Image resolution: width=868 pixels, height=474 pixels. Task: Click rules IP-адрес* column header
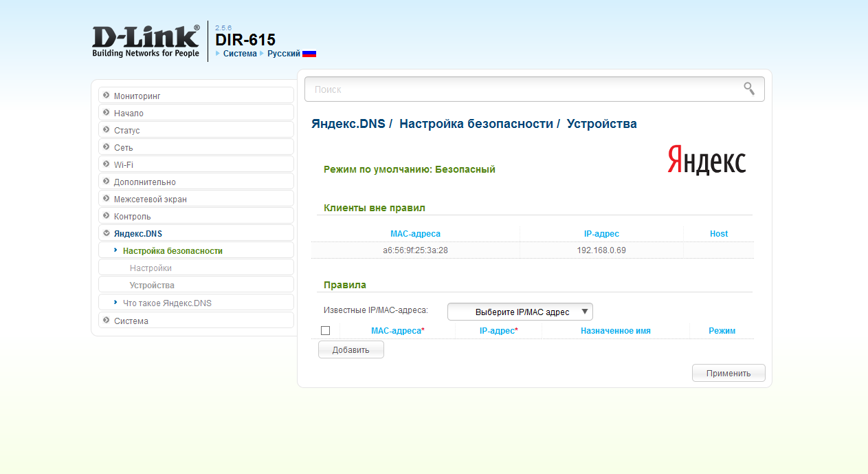[499, 331]
